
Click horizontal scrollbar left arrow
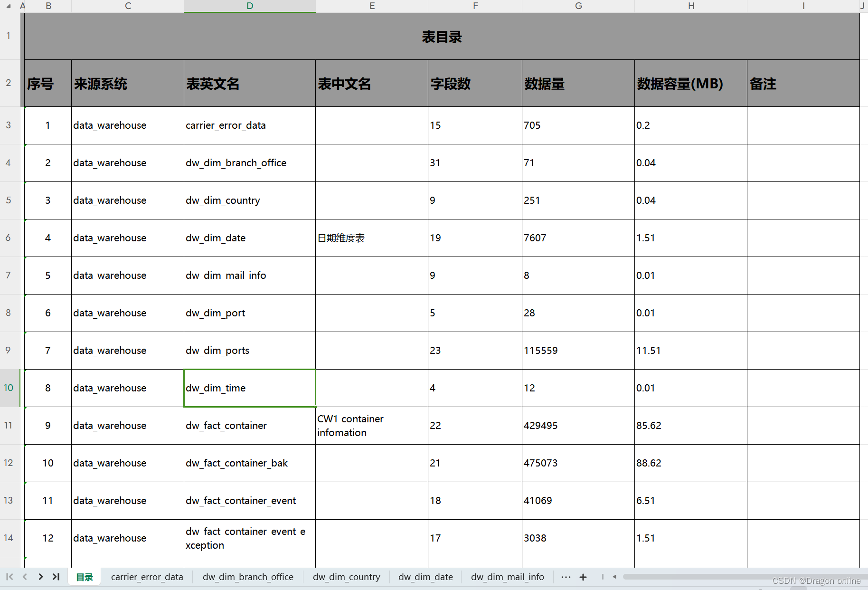click(x=614, y=577)
